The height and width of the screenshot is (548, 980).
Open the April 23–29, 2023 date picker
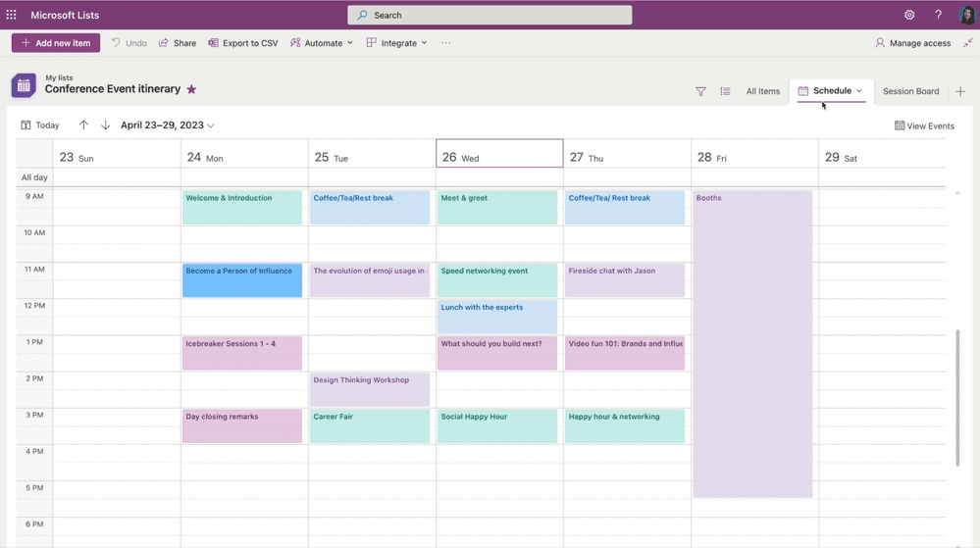pyautogui.click(x=168, y=125)
